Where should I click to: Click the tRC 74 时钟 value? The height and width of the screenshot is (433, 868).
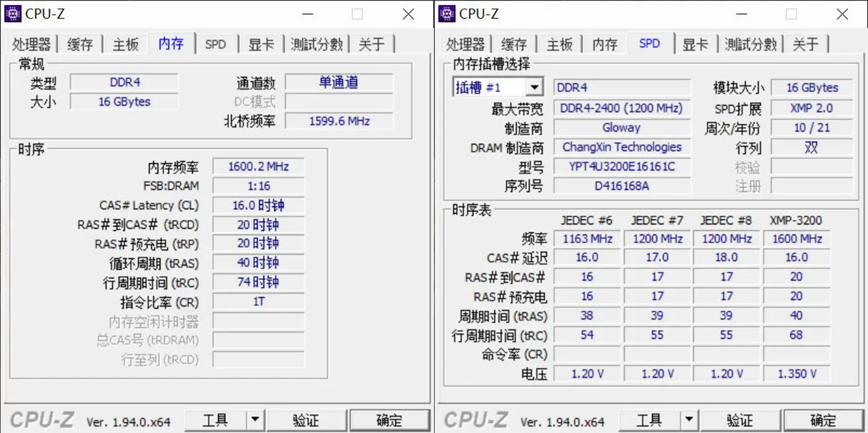[x=259, y=282]
